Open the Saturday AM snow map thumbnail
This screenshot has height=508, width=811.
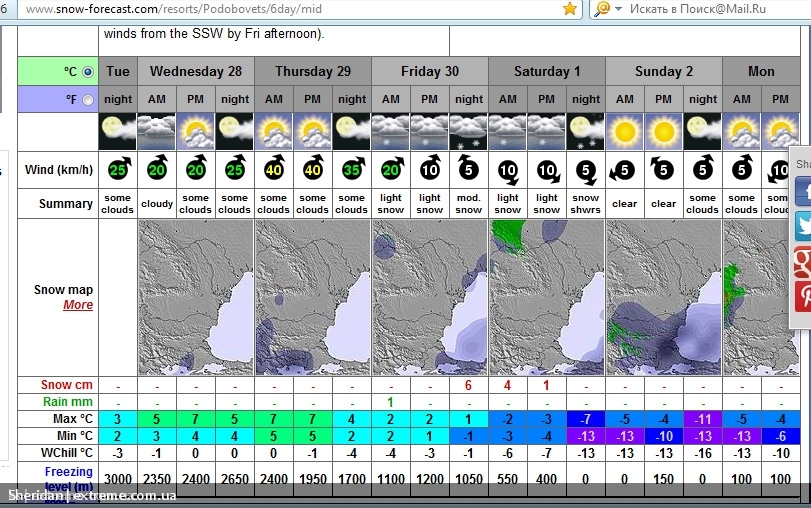coord(547,298)
